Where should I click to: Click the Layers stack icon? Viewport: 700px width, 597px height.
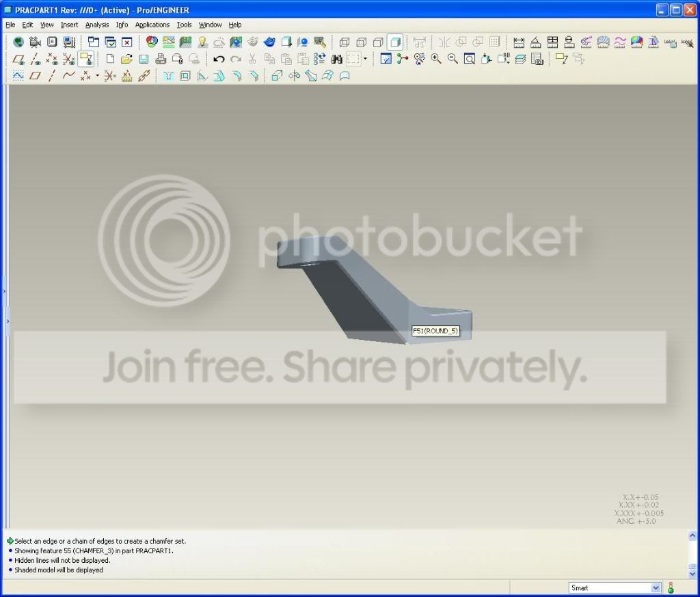(520, 59)
